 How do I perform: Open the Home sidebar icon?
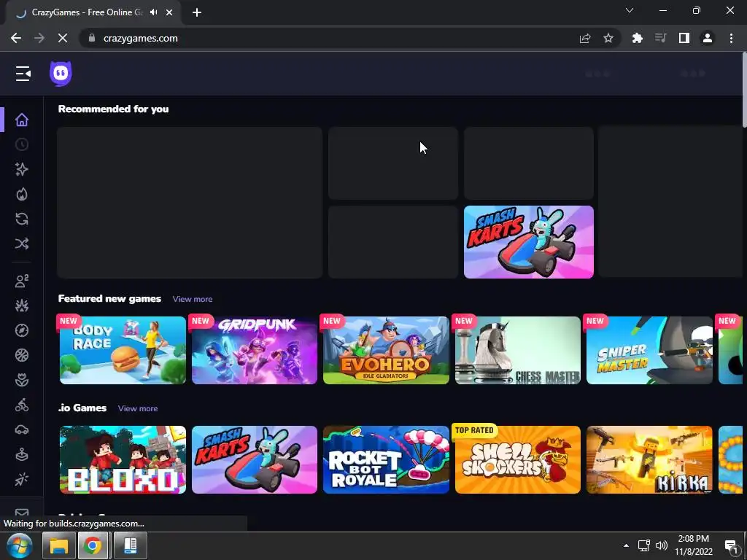coord(22,120)
